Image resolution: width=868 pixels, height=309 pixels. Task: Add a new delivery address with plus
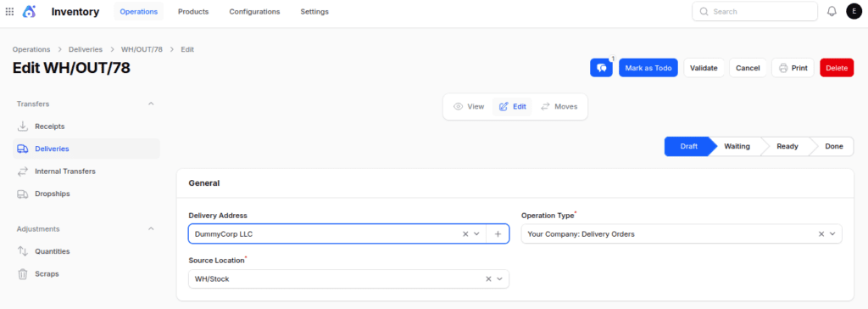coord(498,234)
